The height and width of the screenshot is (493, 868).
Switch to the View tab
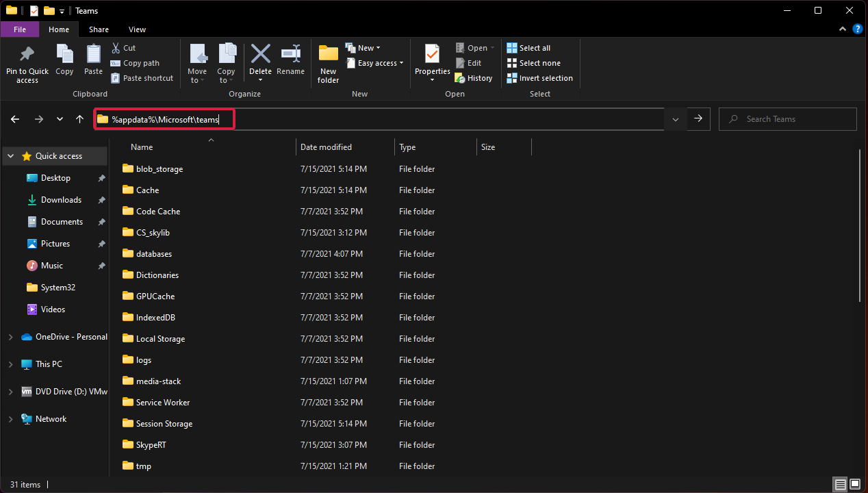pos(137,29)
